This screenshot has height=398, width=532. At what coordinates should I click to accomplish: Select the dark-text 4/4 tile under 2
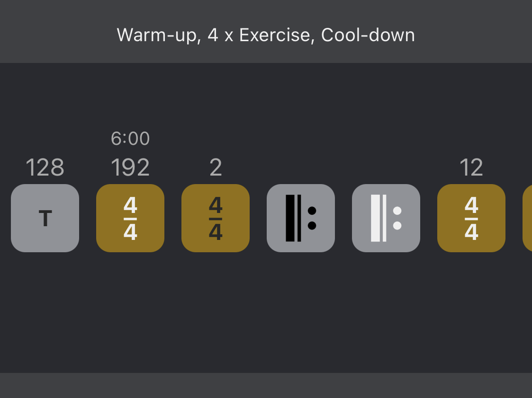click(216, 218)
